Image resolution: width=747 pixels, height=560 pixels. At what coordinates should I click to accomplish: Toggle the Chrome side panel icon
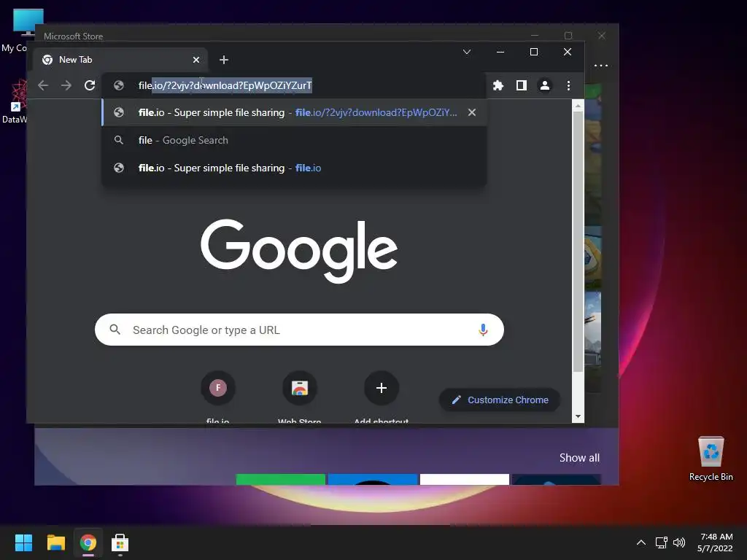tap(521, 85)
